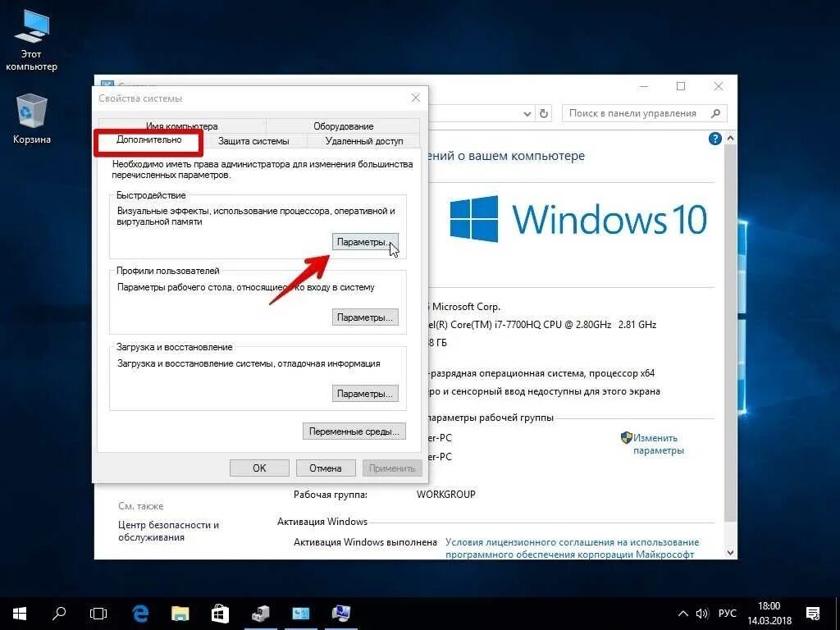Click the taskbar search magnifier icon
Screen dimensions: 840x630
[59, 614]
